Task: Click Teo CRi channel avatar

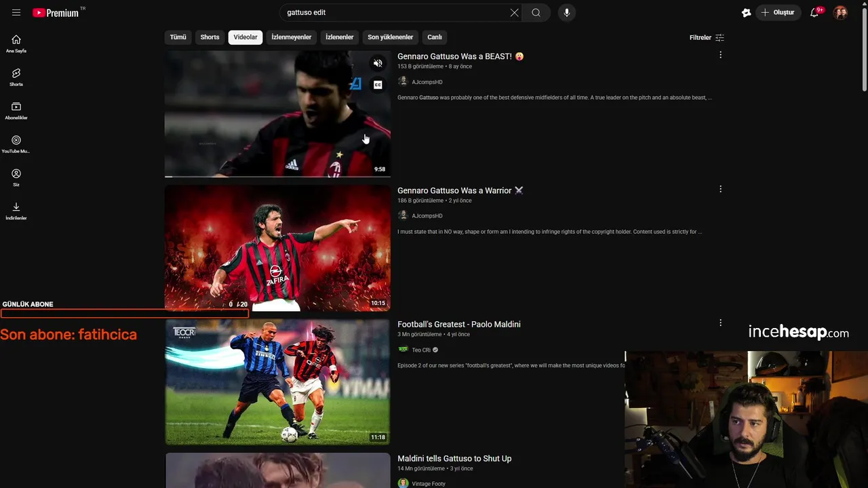Action: [x=403, y=350]
